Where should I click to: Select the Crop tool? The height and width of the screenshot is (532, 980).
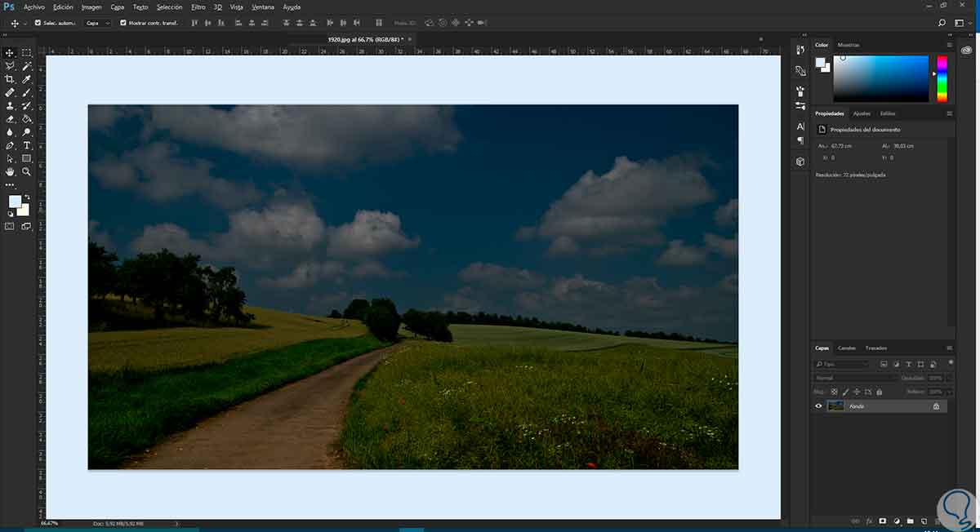(10, 79)
